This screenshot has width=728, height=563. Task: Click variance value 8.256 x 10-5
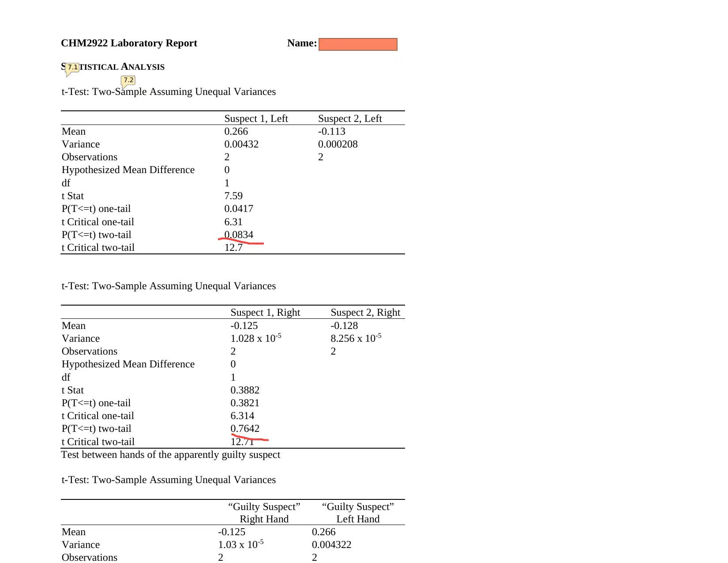[x=356, y=338]
